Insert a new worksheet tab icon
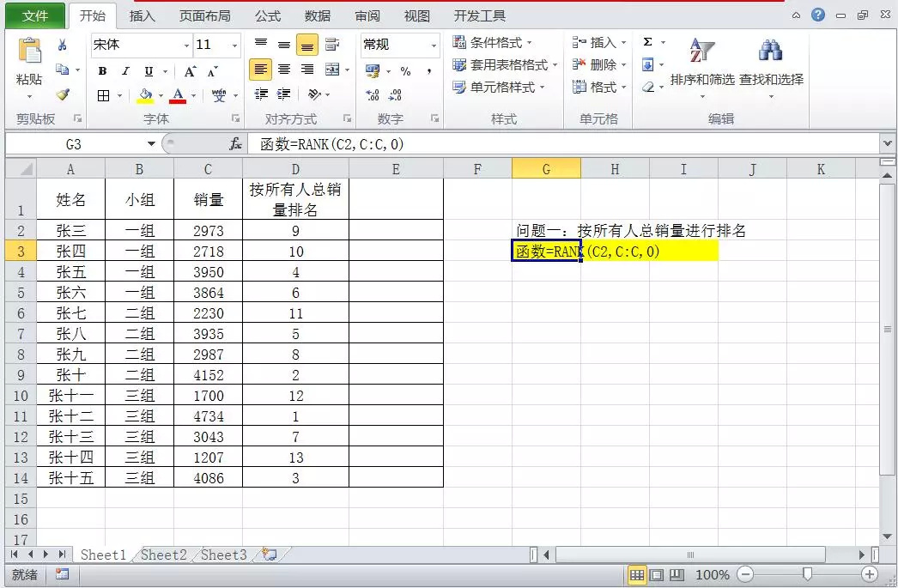 [x=270, y=555]
